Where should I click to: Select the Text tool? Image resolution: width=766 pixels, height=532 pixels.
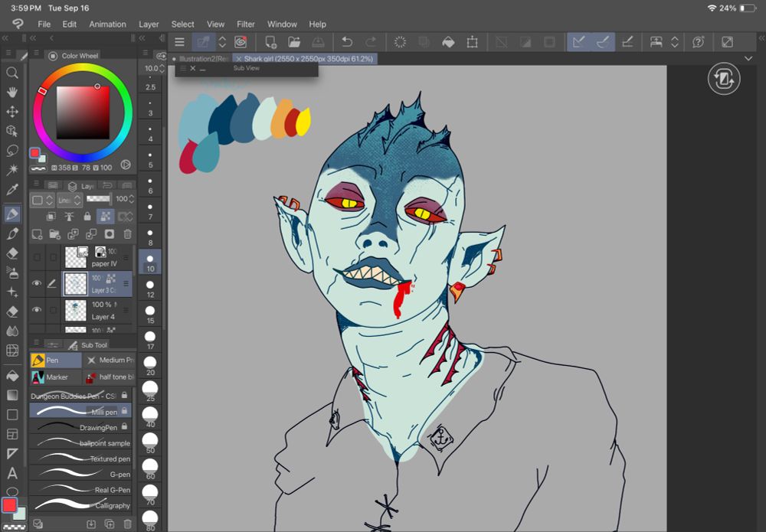pos(12,474)
